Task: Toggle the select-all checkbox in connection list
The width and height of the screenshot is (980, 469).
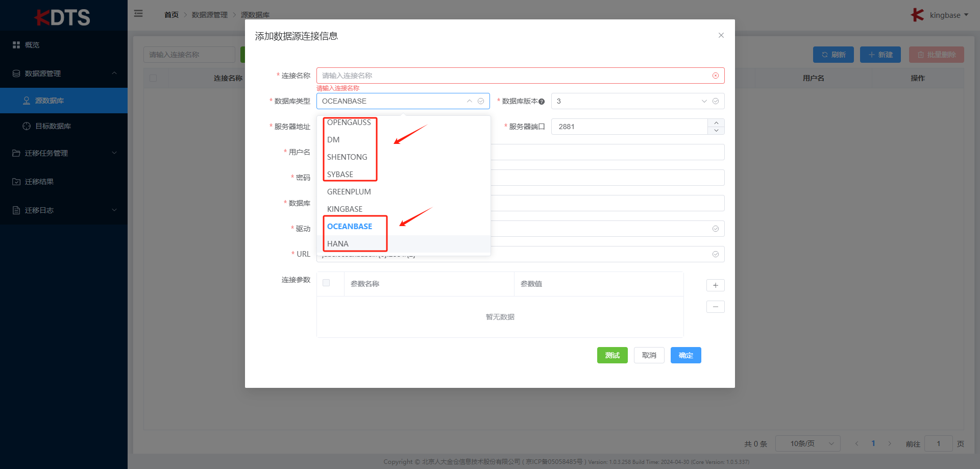Action: [x=153, y=78]
